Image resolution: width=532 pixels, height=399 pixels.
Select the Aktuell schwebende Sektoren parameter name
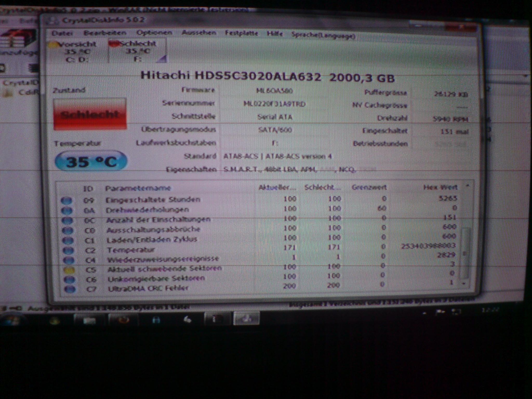tap(164, 269)
